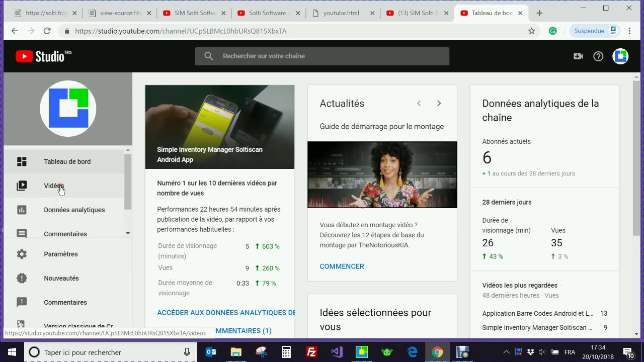Click the Grammarly extension icon

click(552, 31)
